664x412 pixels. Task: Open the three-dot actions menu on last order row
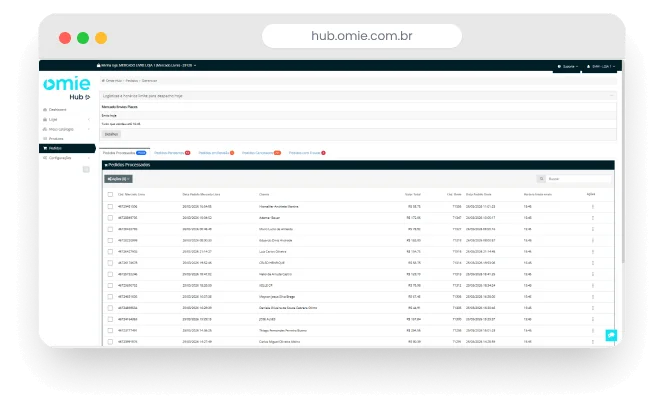click(x=592, y=341)
